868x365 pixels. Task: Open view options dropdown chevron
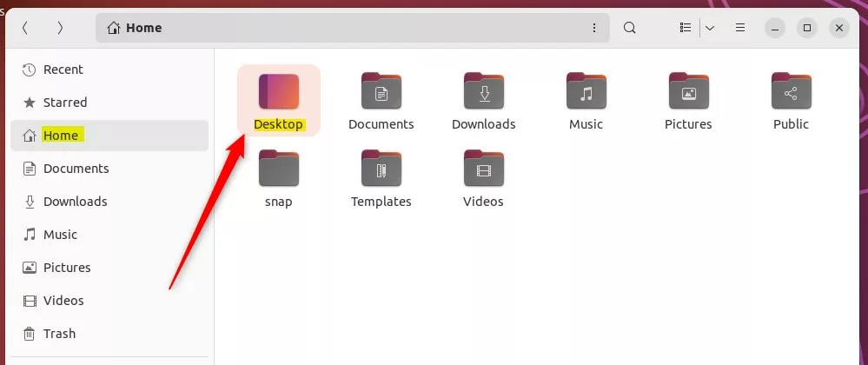(710, 28)
